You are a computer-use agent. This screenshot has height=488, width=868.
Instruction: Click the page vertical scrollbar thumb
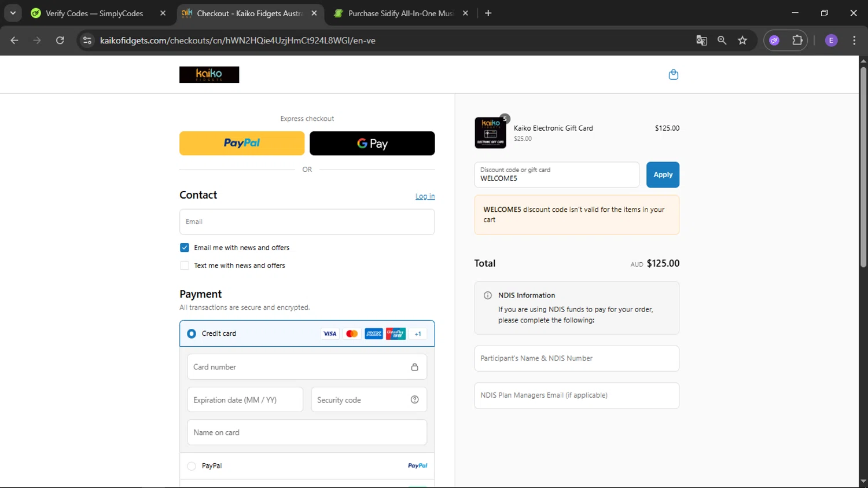(863, 167)
